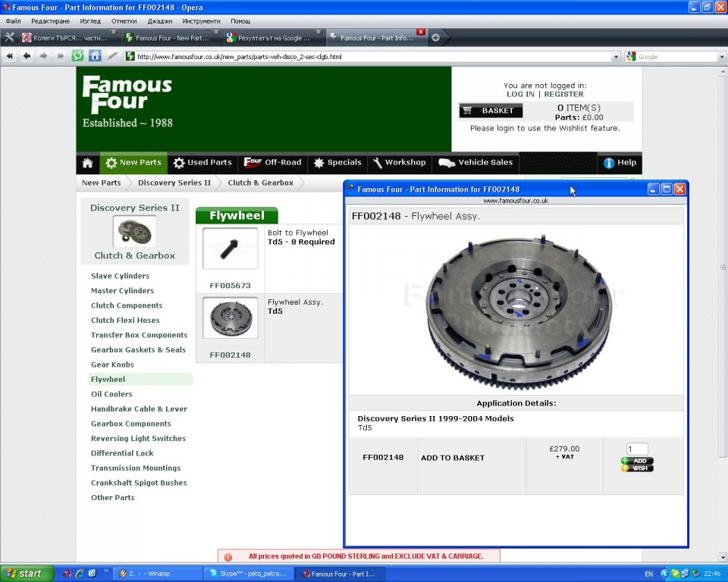
Task: Click the yellow WISH button in popup
Action: (637, 468)
